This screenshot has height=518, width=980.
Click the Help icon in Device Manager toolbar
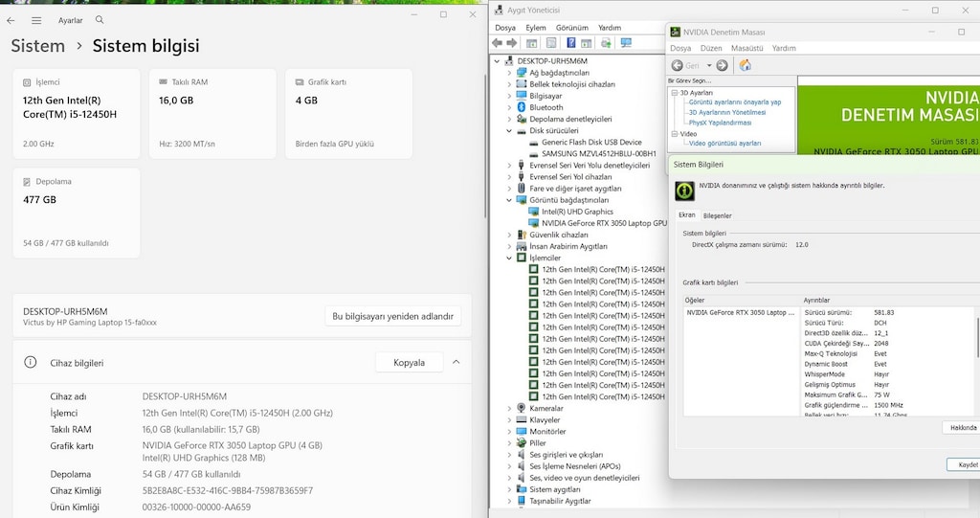[570, 42]
